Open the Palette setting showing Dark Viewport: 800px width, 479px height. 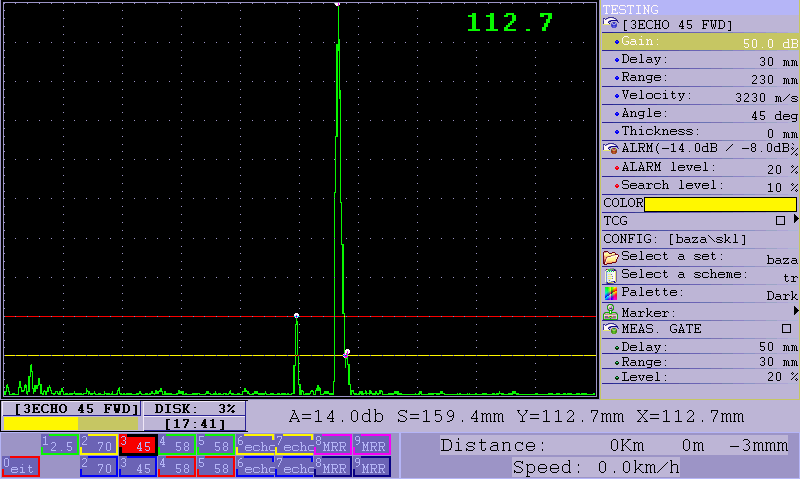click(700, 293)
